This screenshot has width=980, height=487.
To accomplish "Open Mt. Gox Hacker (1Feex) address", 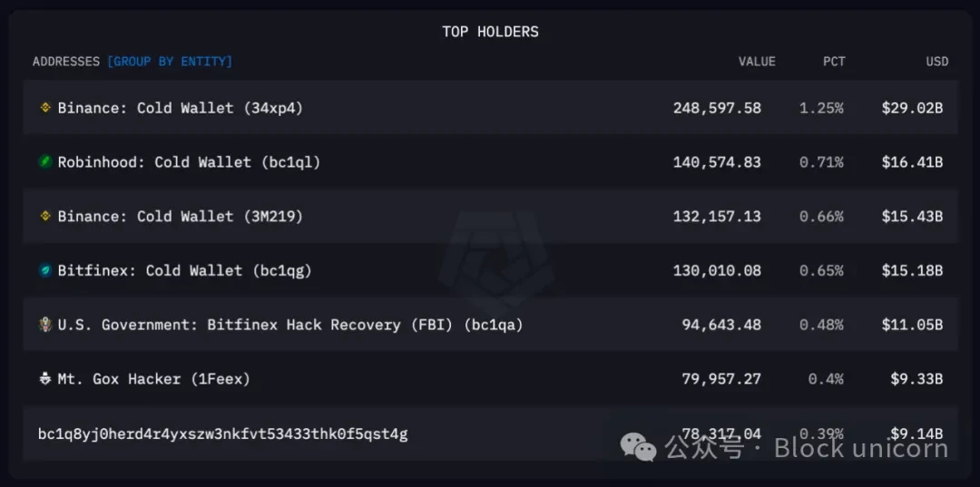I will pyautogui.click(x=153, y=379).
